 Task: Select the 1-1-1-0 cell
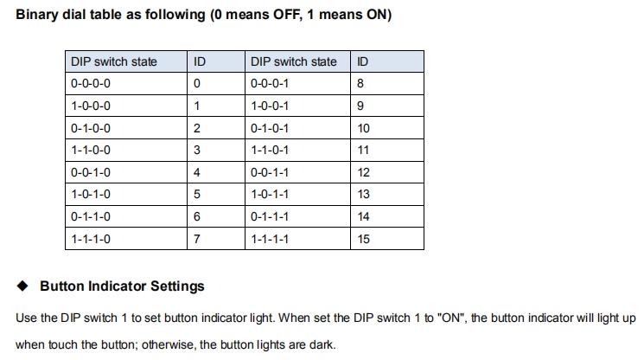pyautogui.click(x=126, y=238)
